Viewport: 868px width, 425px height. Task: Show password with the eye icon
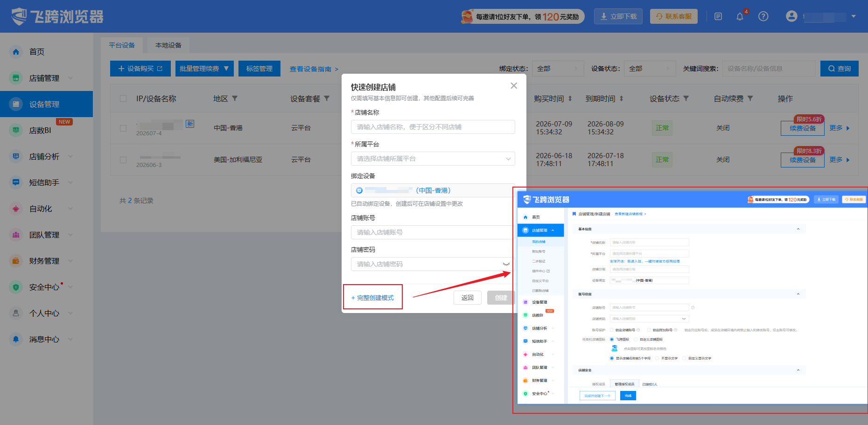click(x=506, y=264)
